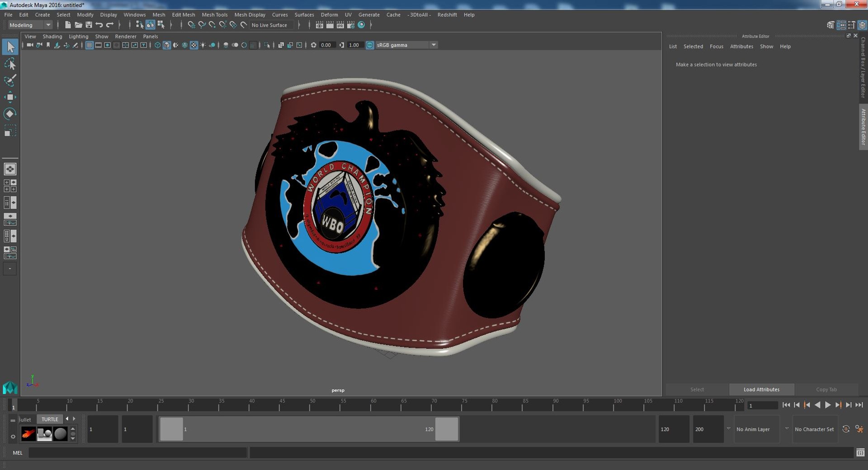Click frame 60 on the time slider

coord(374,404)
